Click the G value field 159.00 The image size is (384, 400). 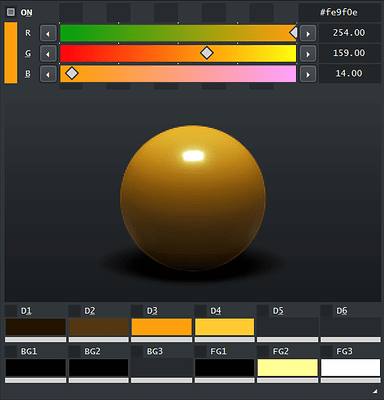[349, 53]
